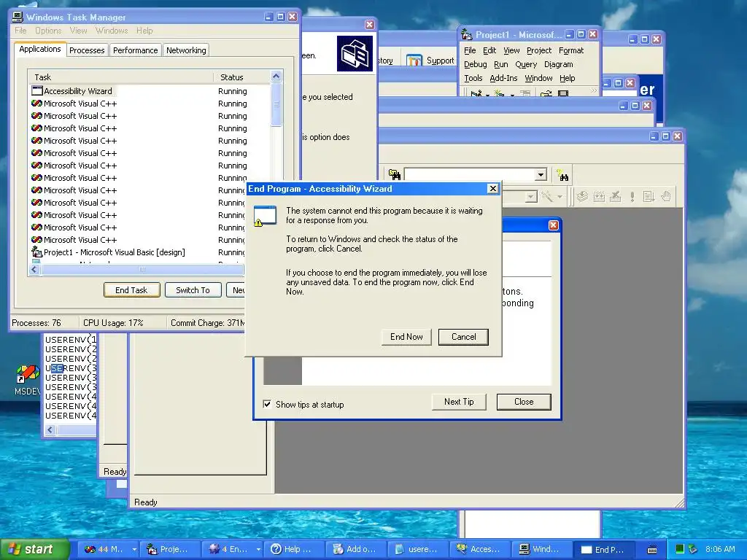This screenshot has width=747, height=560.
Task: Open Visual Basic Format menu
Action: pyautogui.click(x=570, y=50)
